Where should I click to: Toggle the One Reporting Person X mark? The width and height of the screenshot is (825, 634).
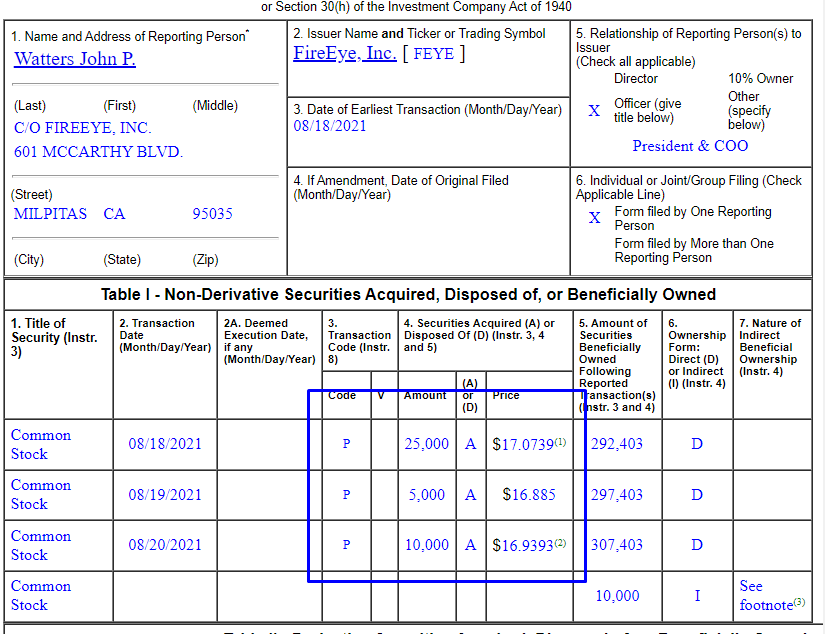pyautogui.click(x=595, y=218)
